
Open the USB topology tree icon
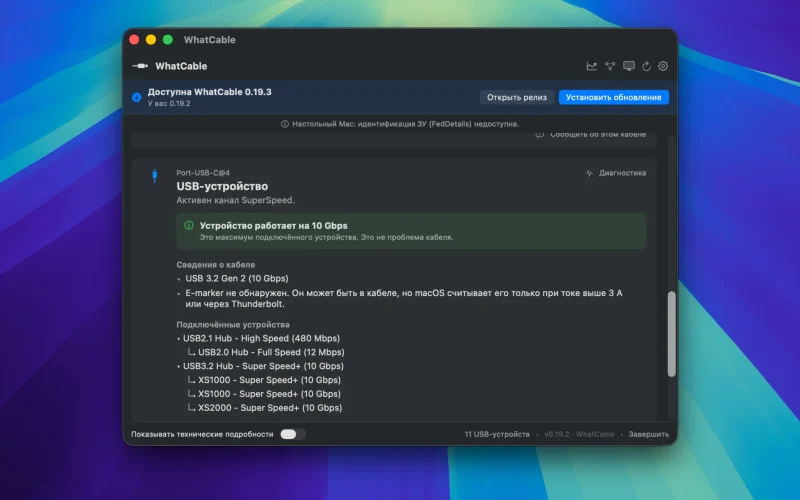pos(610,66)
